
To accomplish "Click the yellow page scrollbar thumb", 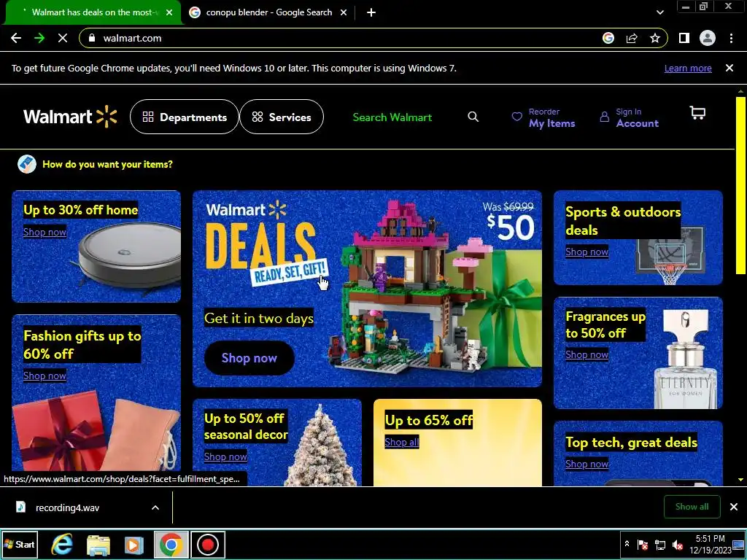I will click(x=740, y=184).
